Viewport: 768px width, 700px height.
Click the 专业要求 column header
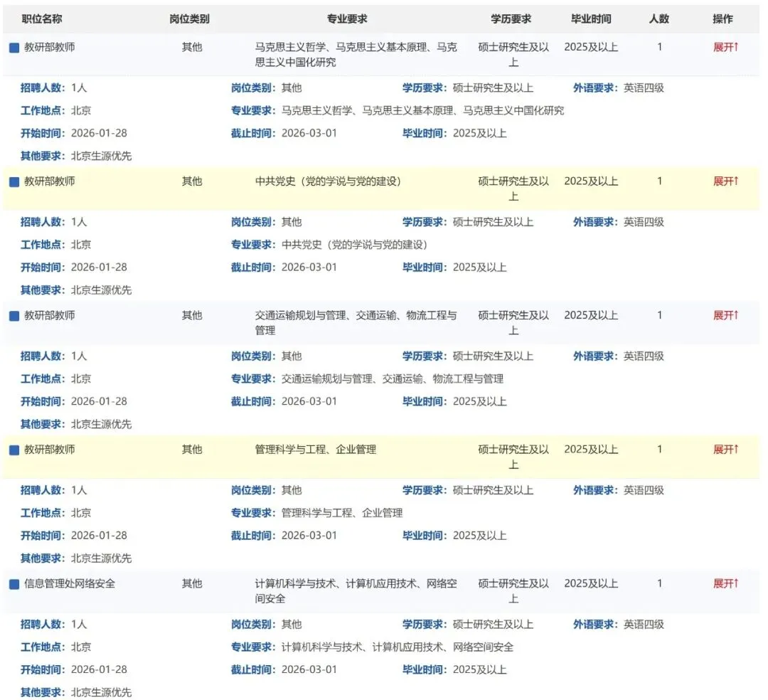click(347, 19)
